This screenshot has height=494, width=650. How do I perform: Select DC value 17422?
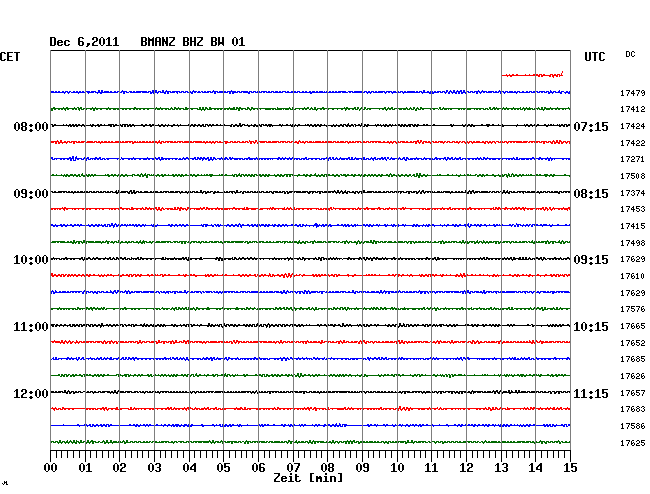pyautogui.click(x=633, y=143)
